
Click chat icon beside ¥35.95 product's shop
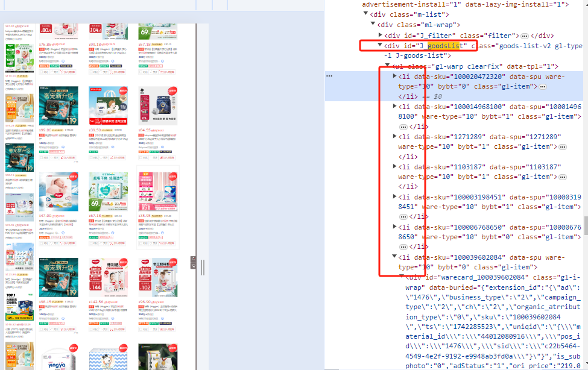(x=162, y=233)
